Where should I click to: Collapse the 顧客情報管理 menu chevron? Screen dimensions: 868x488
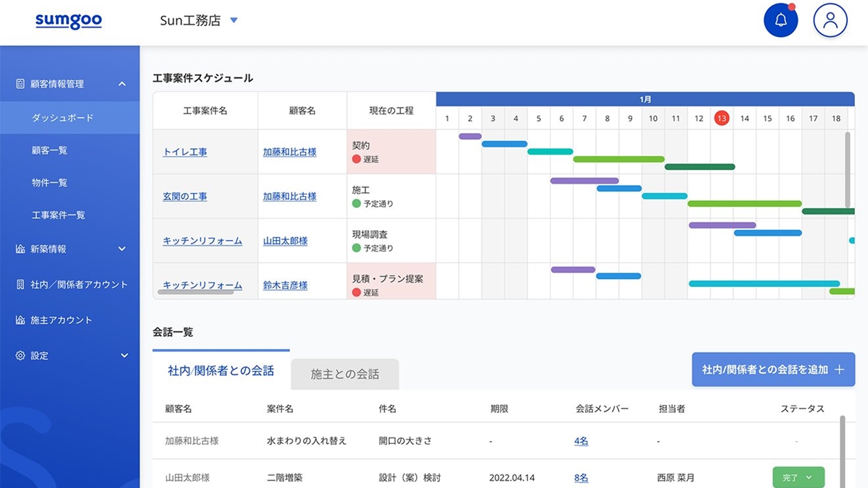pos(122,84)
